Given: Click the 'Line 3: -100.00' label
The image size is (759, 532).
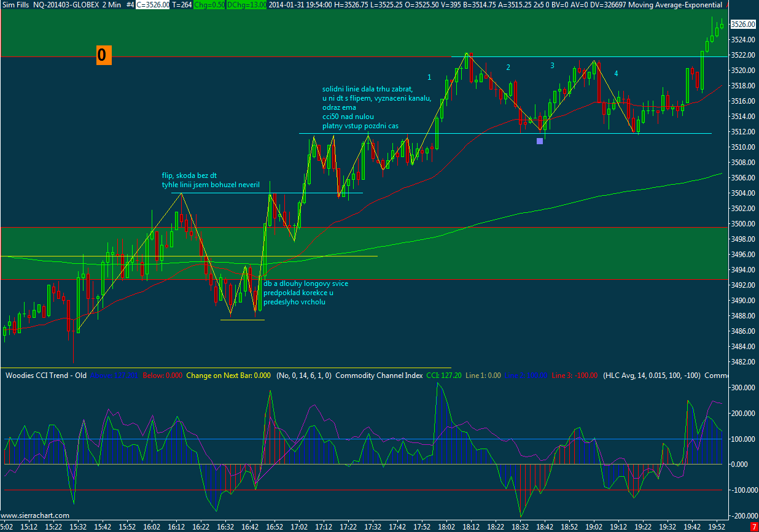Looking at the screenshot, I should coord(574,375).
